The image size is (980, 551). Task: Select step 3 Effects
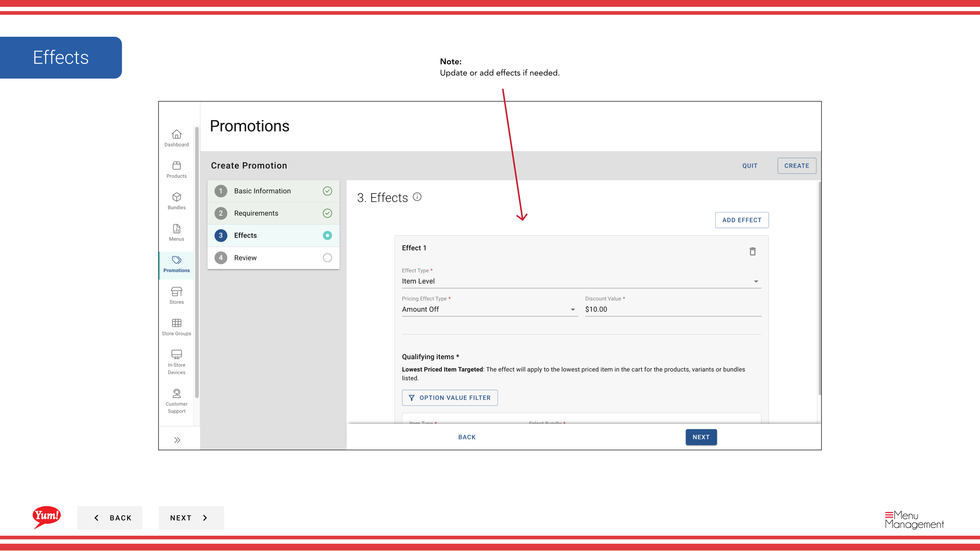click(x=273, y=235)
